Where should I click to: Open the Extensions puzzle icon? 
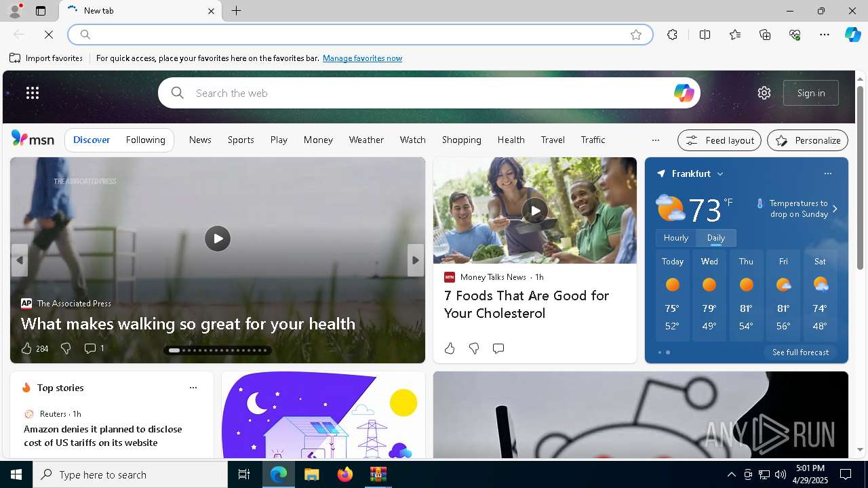click(672, 35)
